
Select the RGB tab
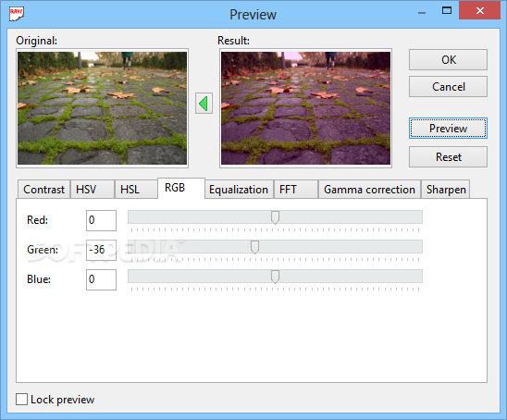181,188
